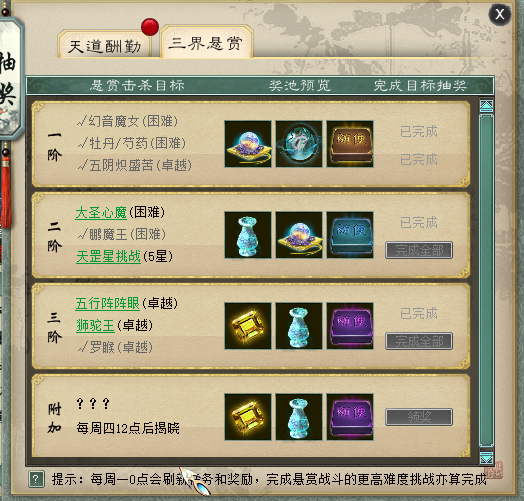Click the scrollbar down arrow
Viewport: 524px width, 501px height.
(486, 457)
